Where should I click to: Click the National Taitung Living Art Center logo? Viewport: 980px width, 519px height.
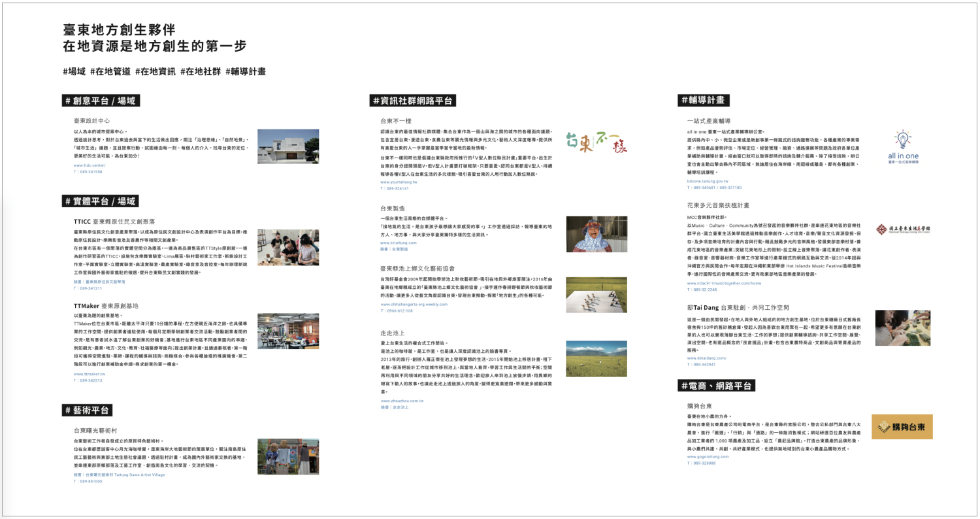904,229
